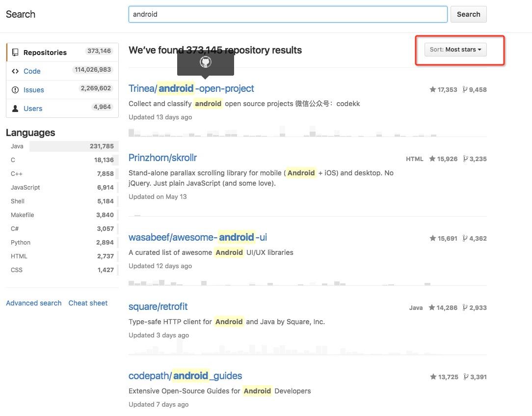The image size is (532, 416).
Task: Click the fork icon for Trinea/android-open-project
Action: (x=465, y=89)
